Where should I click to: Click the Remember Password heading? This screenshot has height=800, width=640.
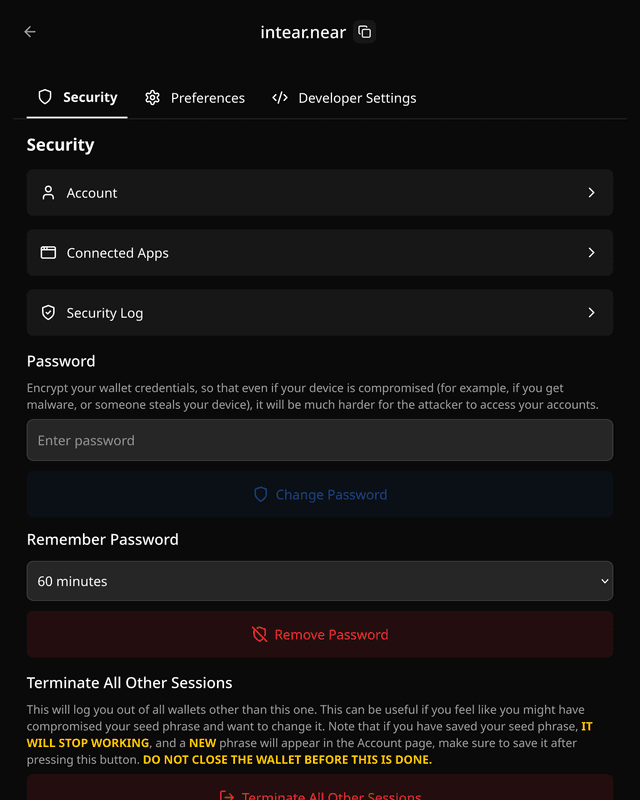(x=103, y=539)
